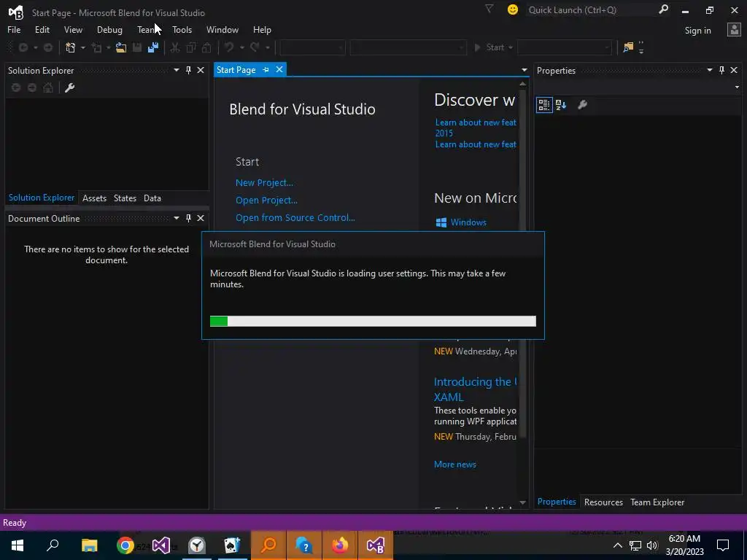Open Firefox from the Windows taskbar
Screen dimensions: 747x560
[x=340, y=545]
